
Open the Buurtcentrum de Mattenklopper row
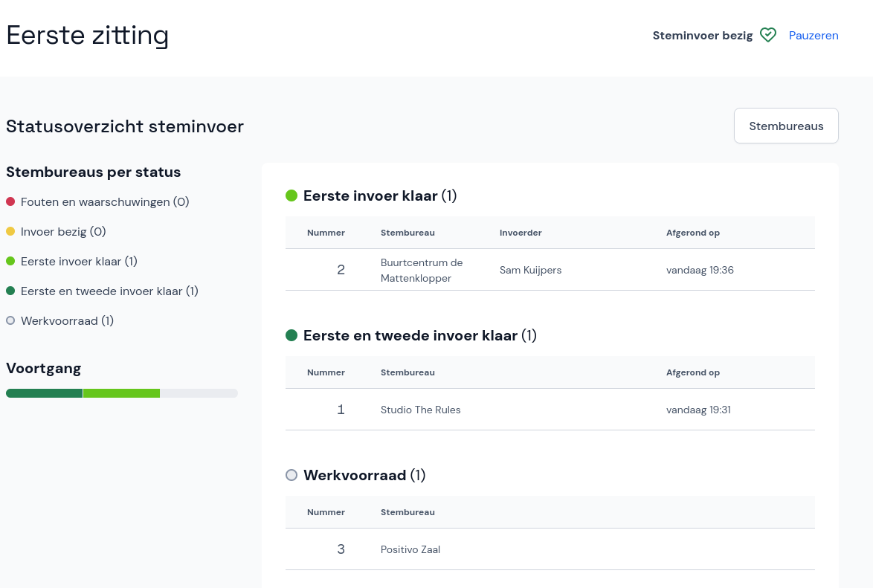[550, 270]
